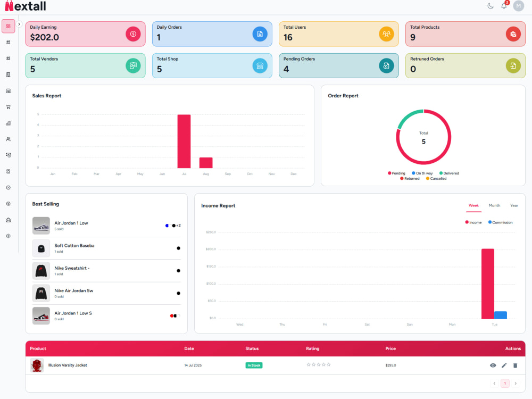Click the $295.0 price cell
Image resolution: width=532 pixels, height=399 pixels.
pyautogui.click(x=390, y=365)
